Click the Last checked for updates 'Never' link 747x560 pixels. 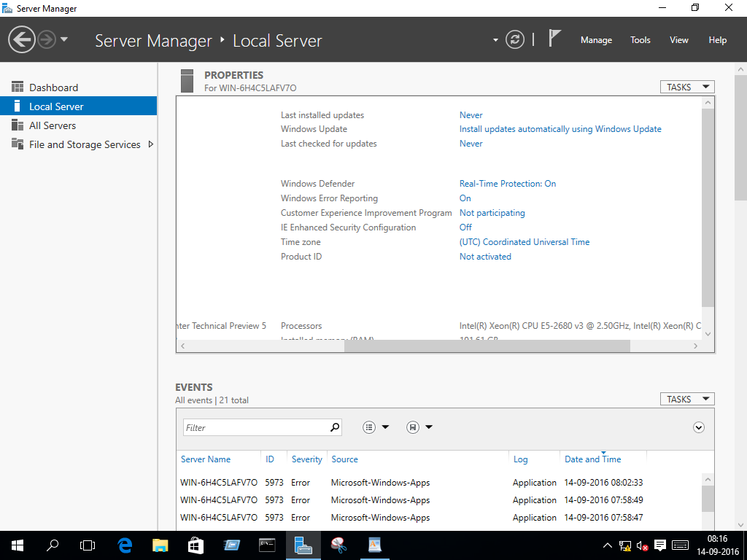[x=471, y=144]
